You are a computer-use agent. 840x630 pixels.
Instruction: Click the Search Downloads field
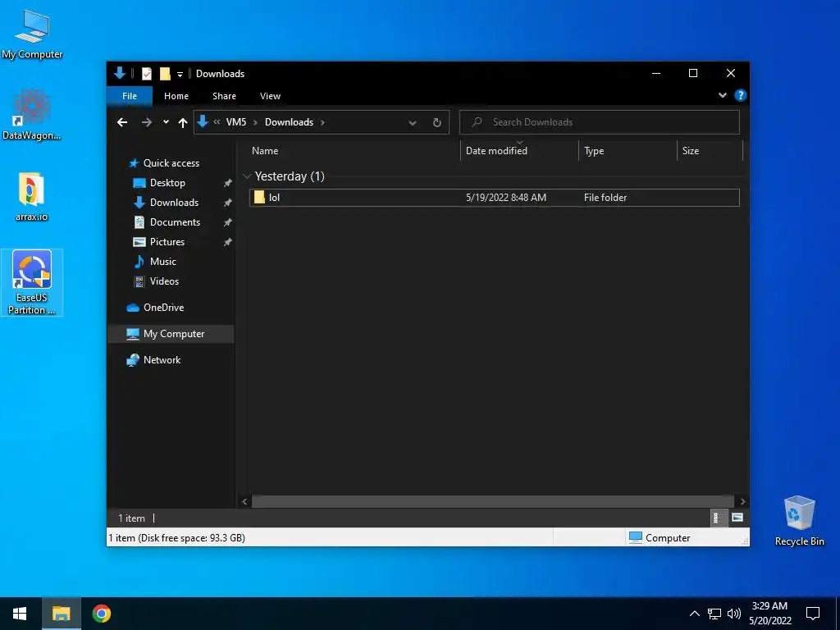[600, 122]
